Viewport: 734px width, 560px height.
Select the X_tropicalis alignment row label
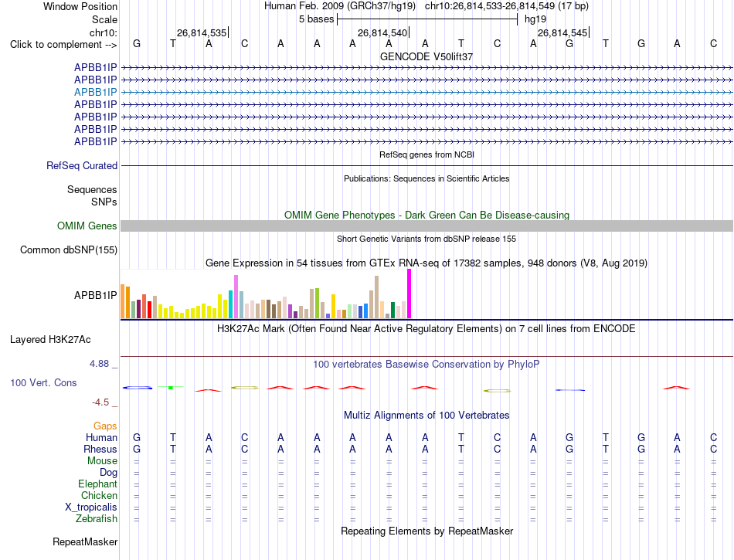click(x=91, y=507)
